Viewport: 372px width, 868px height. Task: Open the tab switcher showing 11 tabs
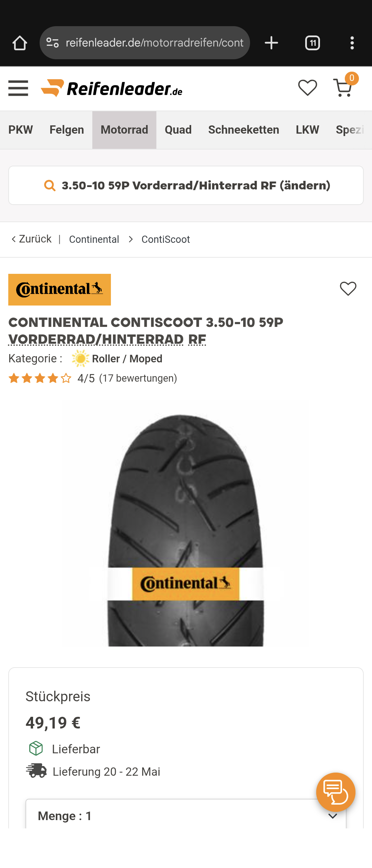click(312, 43)
